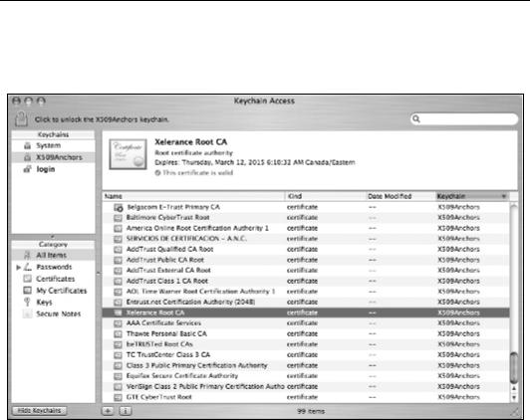Click certificate icon beside Thawte Personal Basic CA
This screenshot has height=420, width=530.
click(x=118, y=333)
